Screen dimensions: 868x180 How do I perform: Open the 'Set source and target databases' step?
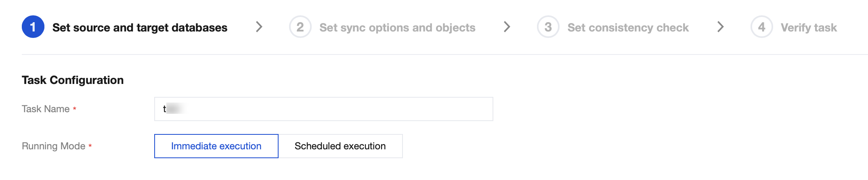click(140, 27)
